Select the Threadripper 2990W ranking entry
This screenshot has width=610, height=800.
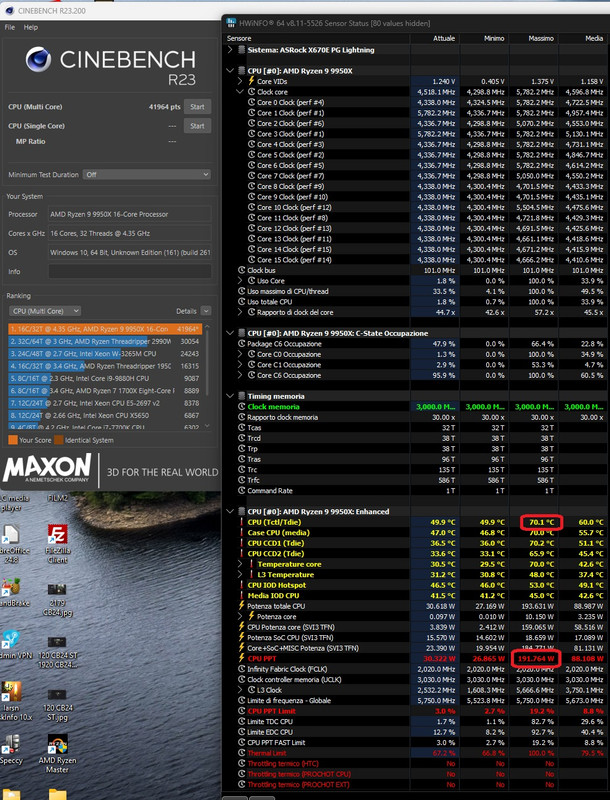coord(105,341)
